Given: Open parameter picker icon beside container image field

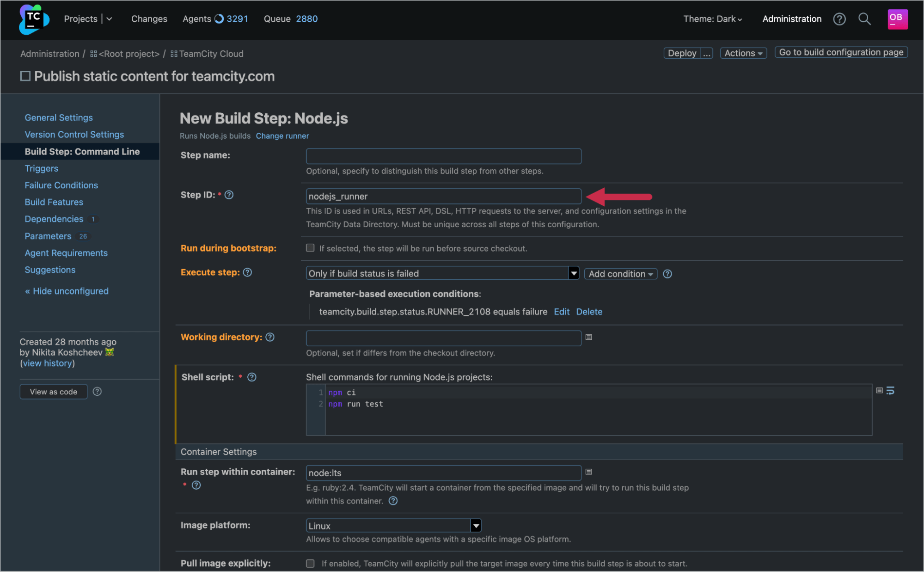Looking at the screenshot, I should 588,472.
